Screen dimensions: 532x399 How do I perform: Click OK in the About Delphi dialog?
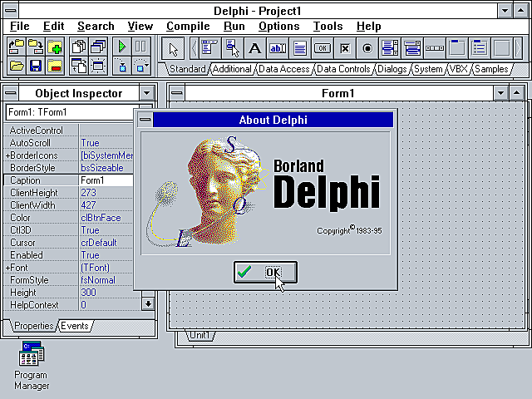pos(265,272)
